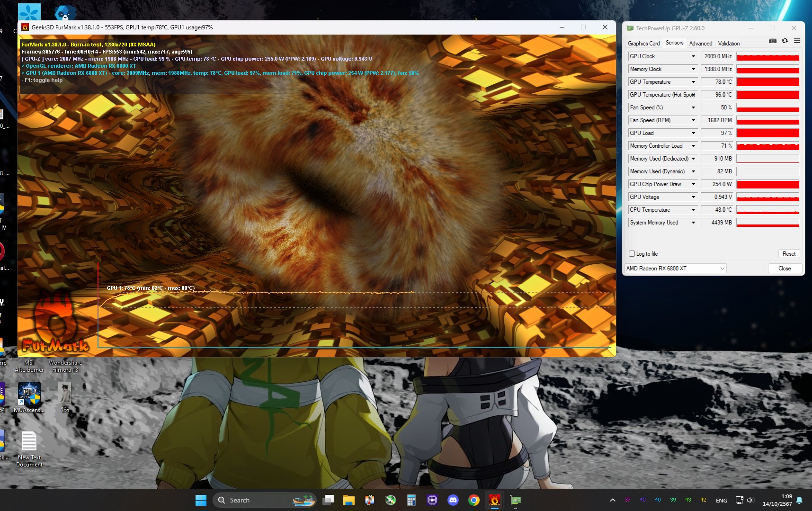Viewport: 812px width, 511px height.
Task: Click the Close button in GPU-Z
Action: pos(784,269)
